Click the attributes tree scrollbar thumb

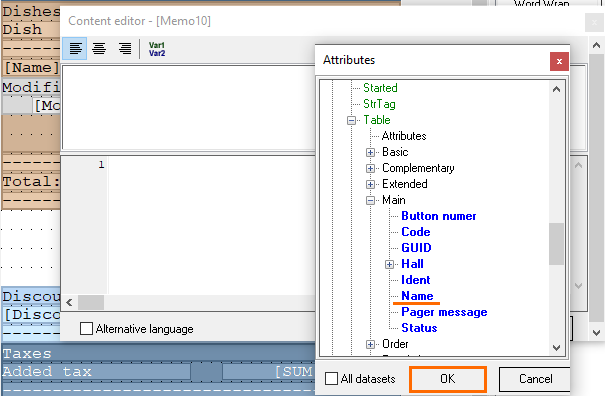[x=556, y=244]
